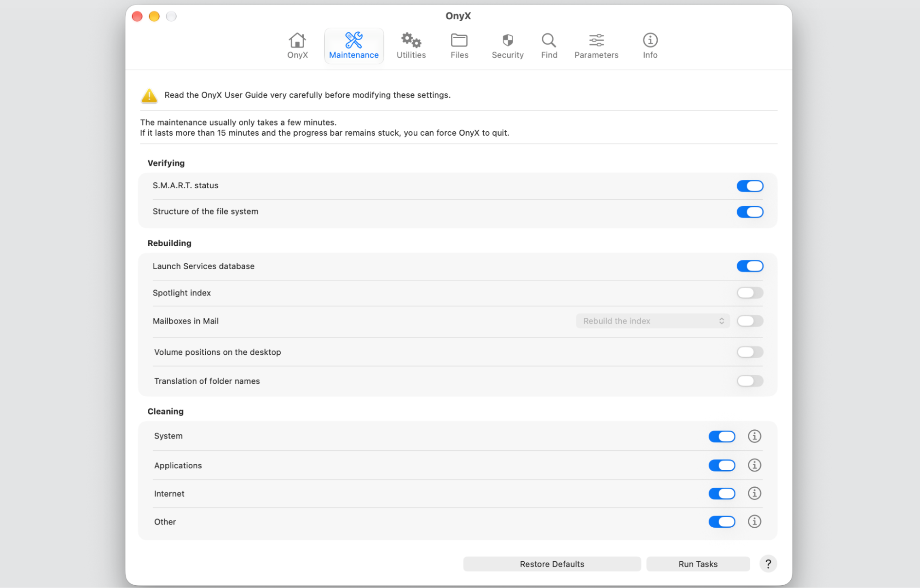Toggle Structure of the file system
Image resolution: width=920 pixels, height=588 pixels.
pos(750,212)
